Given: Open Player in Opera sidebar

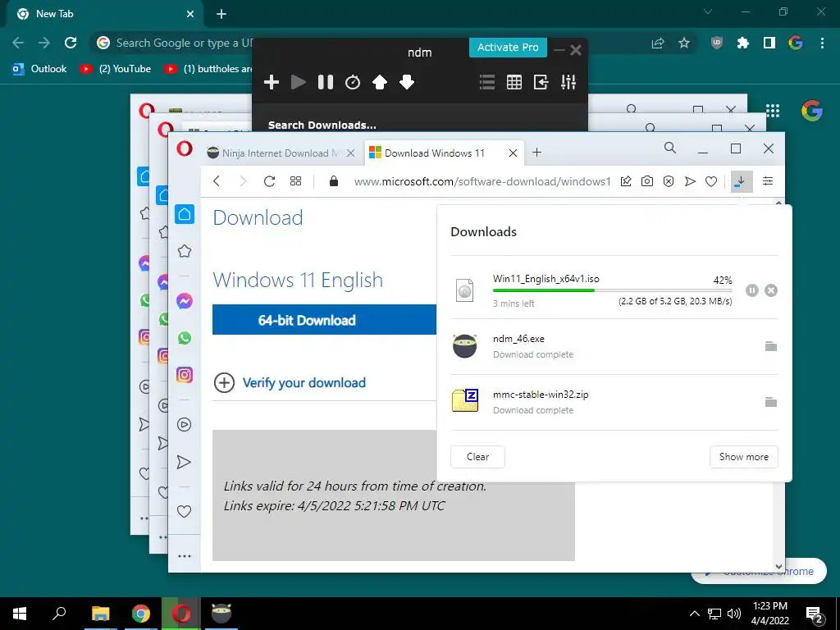Looking at the screenshot, I should (185, 425).
